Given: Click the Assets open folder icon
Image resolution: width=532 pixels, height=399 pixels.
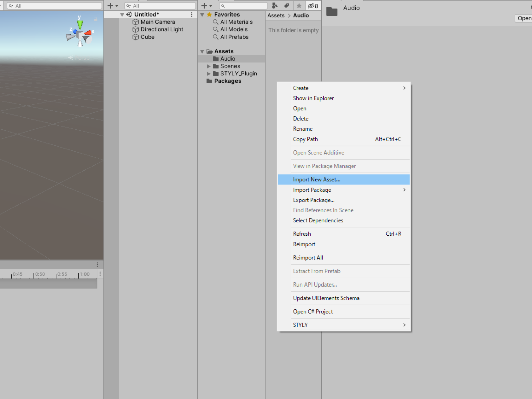Looking at the screenshot, I should coord(210,51).
